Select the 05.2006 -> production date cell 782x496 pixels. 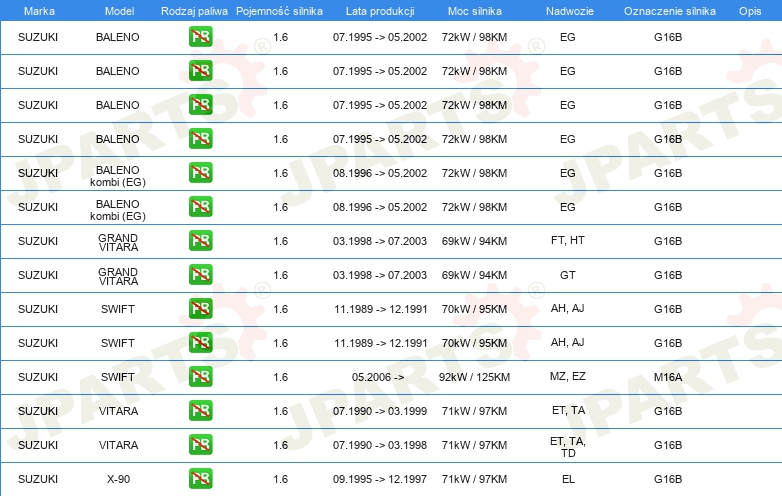(x=378, y=377)
